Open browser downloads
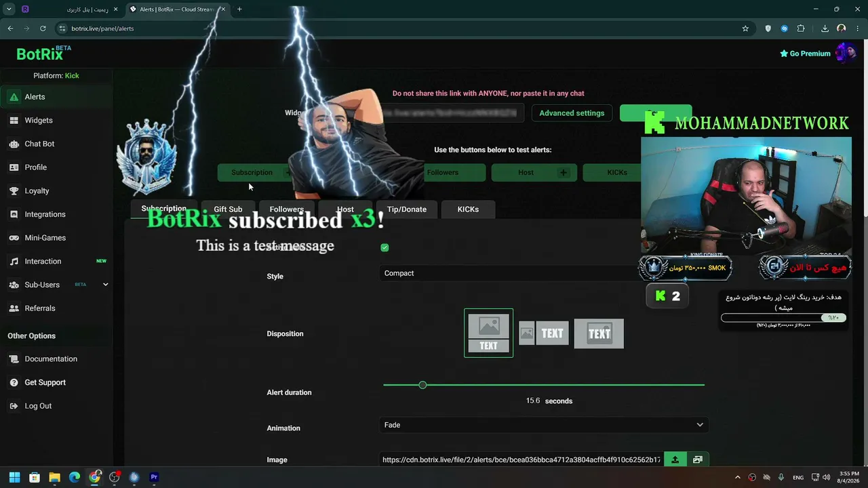This screenshot has height=488, width=868. point(825,28)
